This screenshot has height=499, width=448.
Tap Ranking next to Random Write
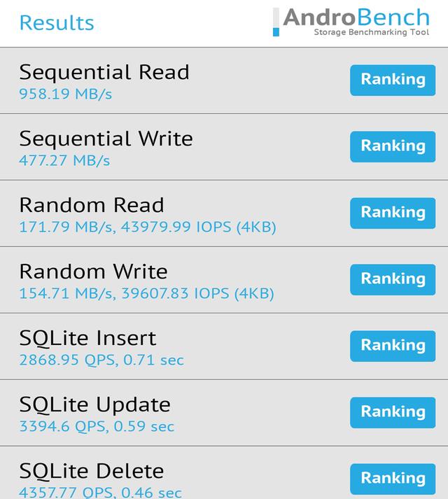coord(392,279)
